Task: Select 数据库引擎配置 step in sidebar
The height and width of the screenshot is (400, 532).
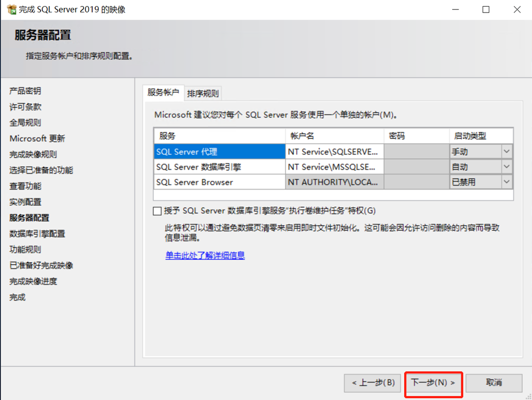Action: (38, 234)
